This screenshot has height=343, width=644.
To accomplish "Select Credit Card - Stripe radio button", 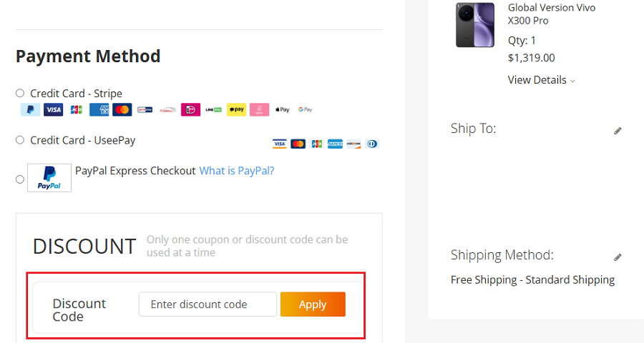I will point(20,93).
